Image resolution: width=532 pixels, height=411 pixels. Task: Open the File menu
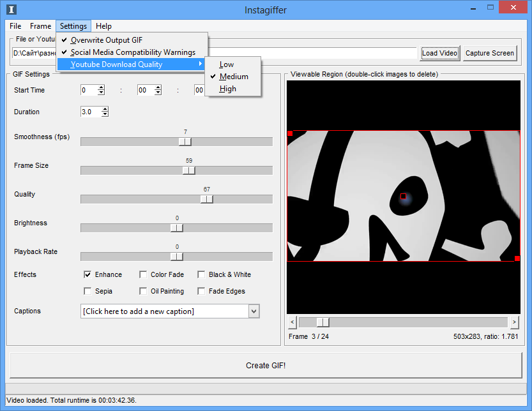pyautogui.click(x=15, y=26)
